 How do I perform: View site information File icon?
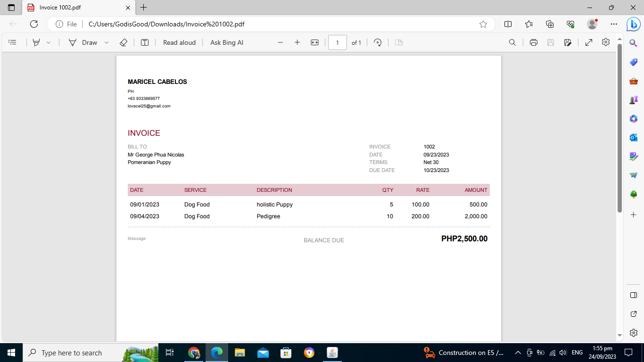[66, 24]
